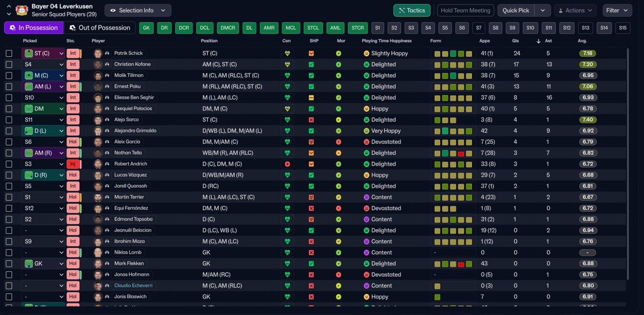Click Patrik Schick's match sharpness icon
Image resolution: width=644 pixels, height=315 pixels.
[311, 53]
